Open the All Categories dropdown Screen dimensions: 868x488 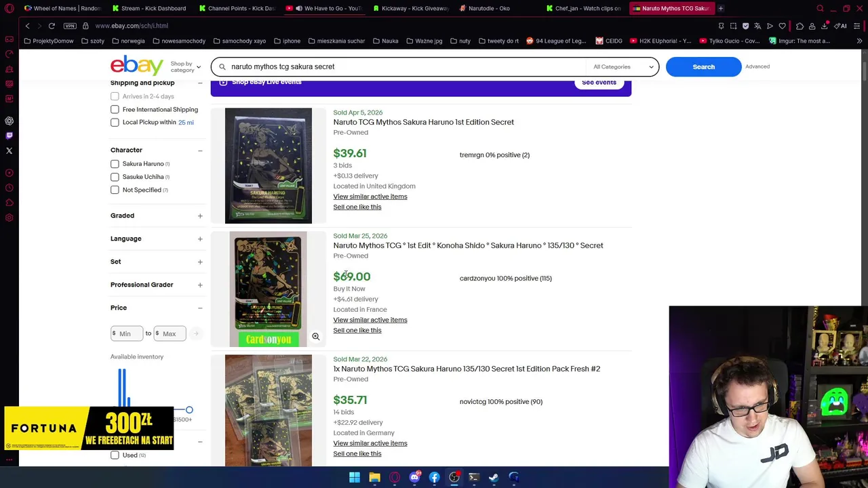623,66
